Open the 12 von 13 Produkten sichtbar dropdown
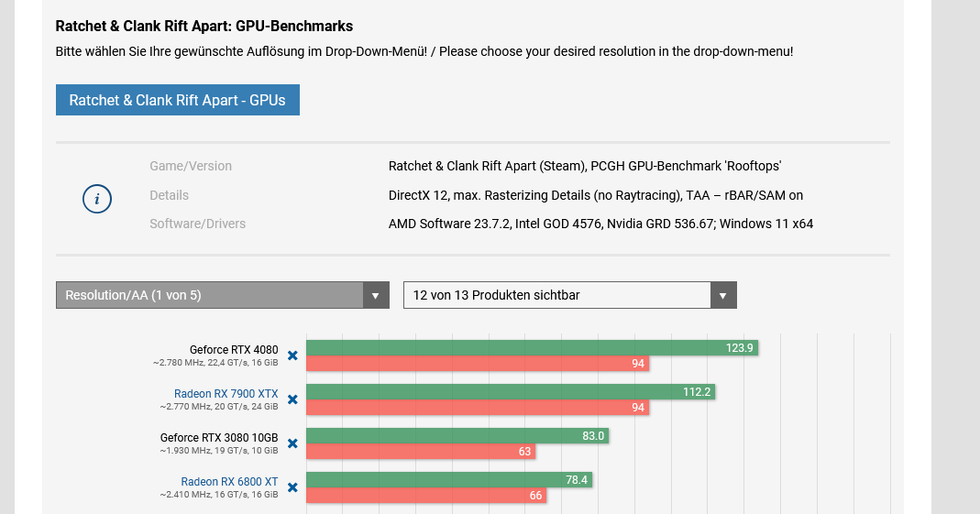Viewport: 980px width, 514px height. click(x=570, y=295)
